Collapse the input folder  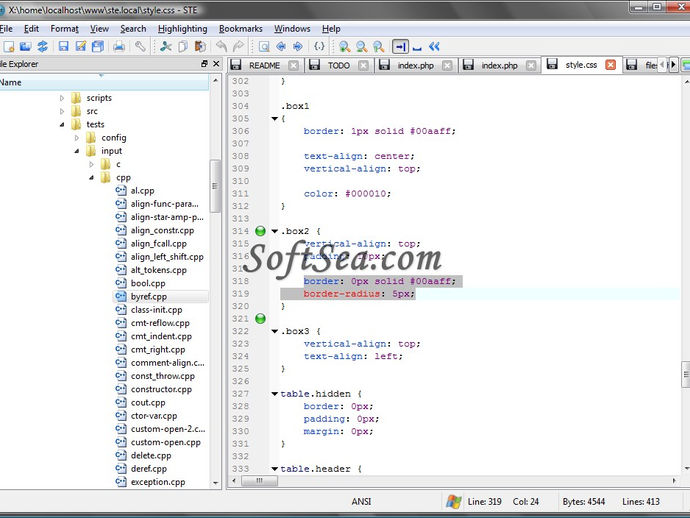pyautogui.click(x=77, y=151)
